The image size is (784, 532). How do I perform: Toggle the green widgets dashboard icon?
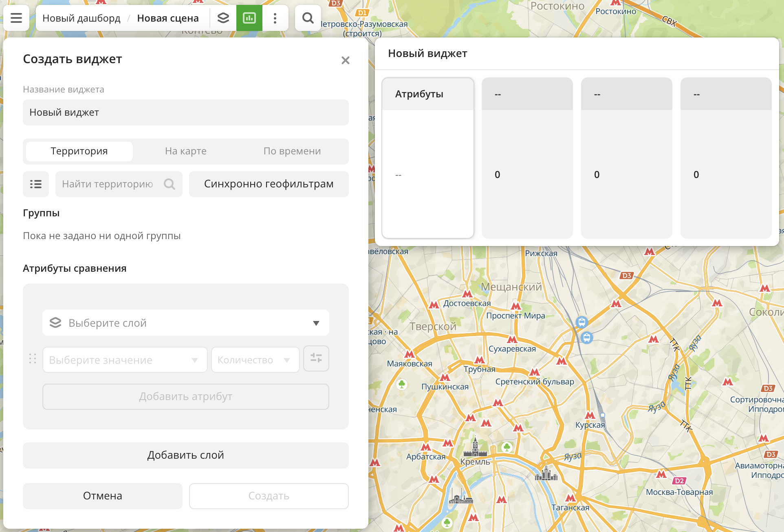pos(249,18)
